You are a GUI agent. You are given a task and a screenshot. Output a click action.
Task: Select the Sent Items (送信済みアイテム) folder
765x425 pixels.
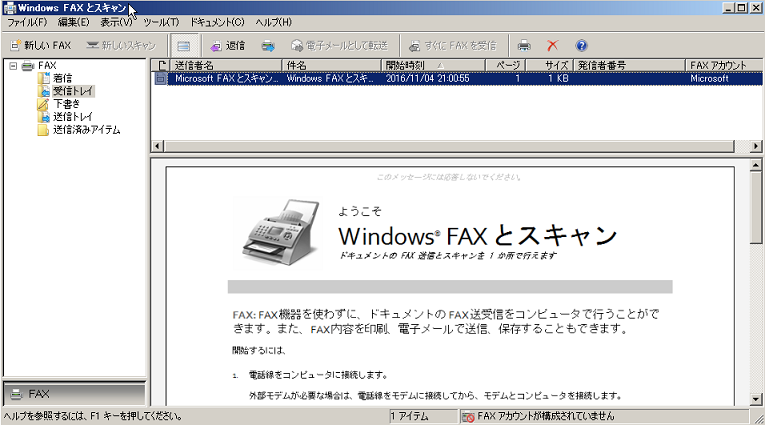[x=86, y=130]
